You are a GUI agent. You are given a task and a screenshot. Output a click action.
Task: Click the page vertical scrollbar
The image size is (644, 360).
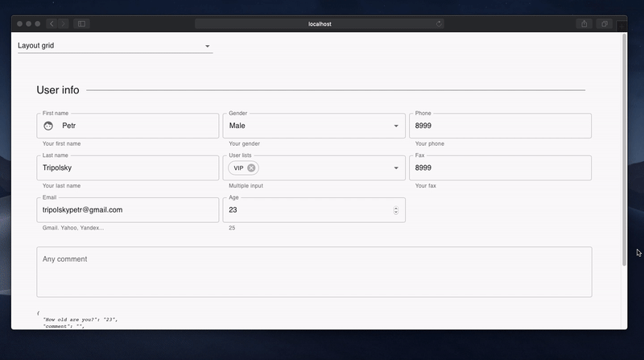coord(625,150)
